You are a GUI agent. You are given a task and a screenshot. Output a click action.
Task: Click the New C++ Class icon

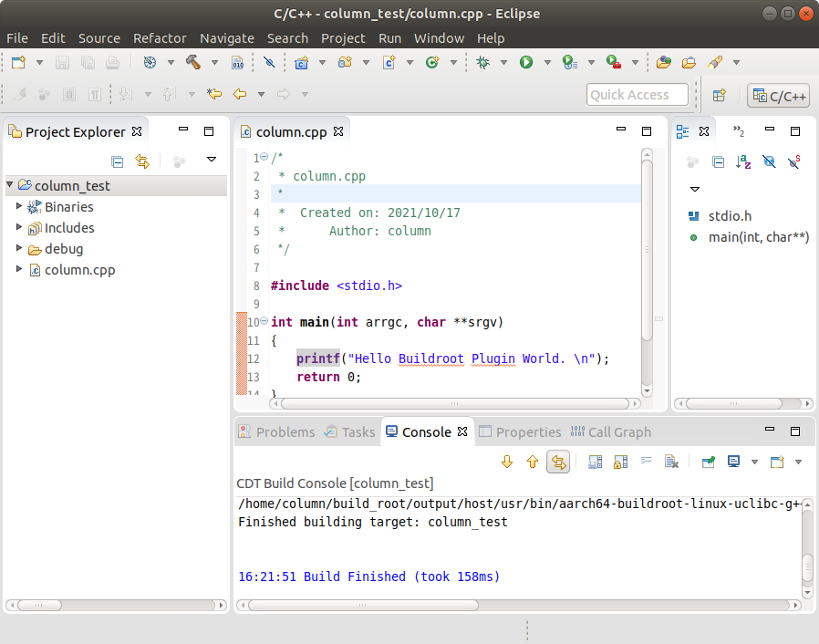tap(432, 63)
